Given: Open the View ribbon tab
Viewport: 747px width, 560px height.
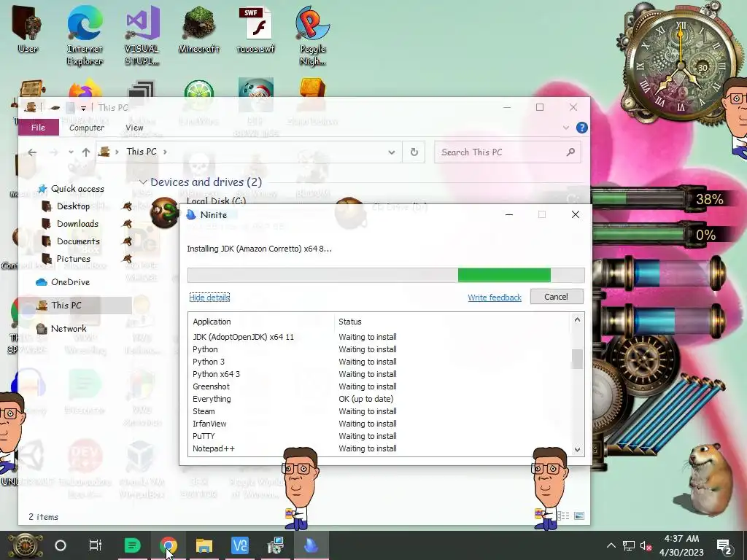Looking at the screenshot, I should (x=134, y=128).
